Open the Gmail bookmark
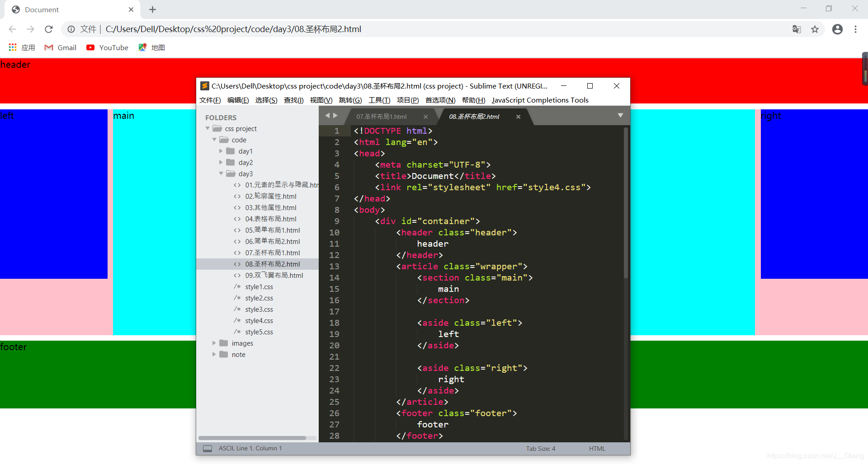The width and height of the screenshot is (868, 464). pos(60,47)
